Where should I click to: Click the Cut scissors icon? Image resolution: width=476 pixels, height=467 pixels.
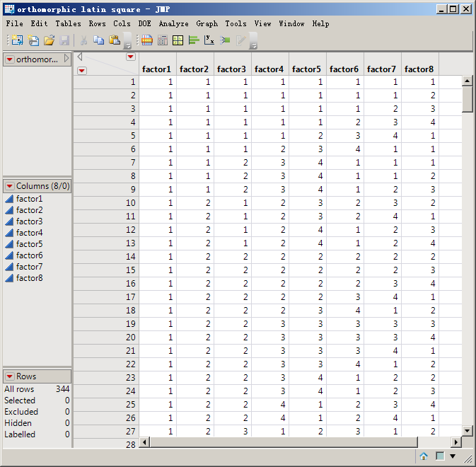click(83, 40)
